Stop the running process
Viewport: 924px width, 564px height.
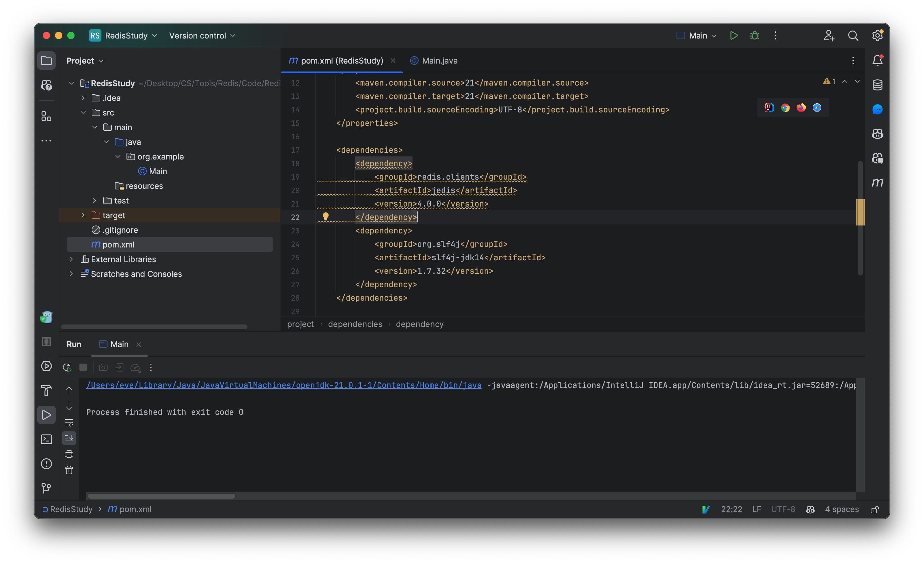[83, 368]
